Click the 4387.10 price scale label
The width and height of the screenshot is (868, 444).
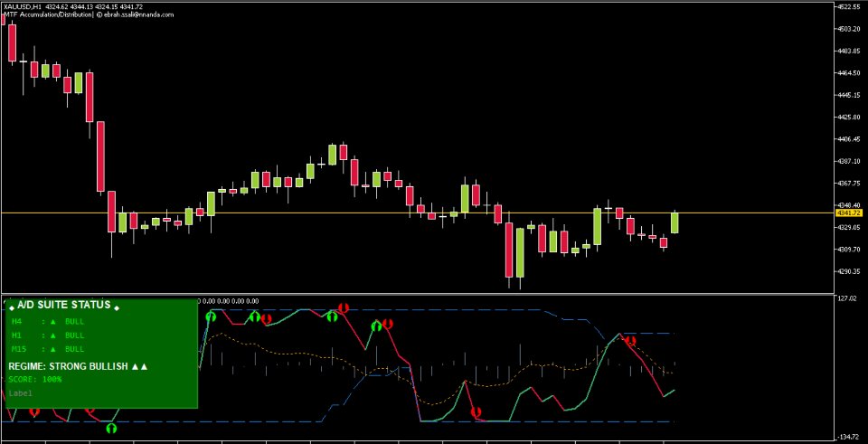[x=850, y=161]
